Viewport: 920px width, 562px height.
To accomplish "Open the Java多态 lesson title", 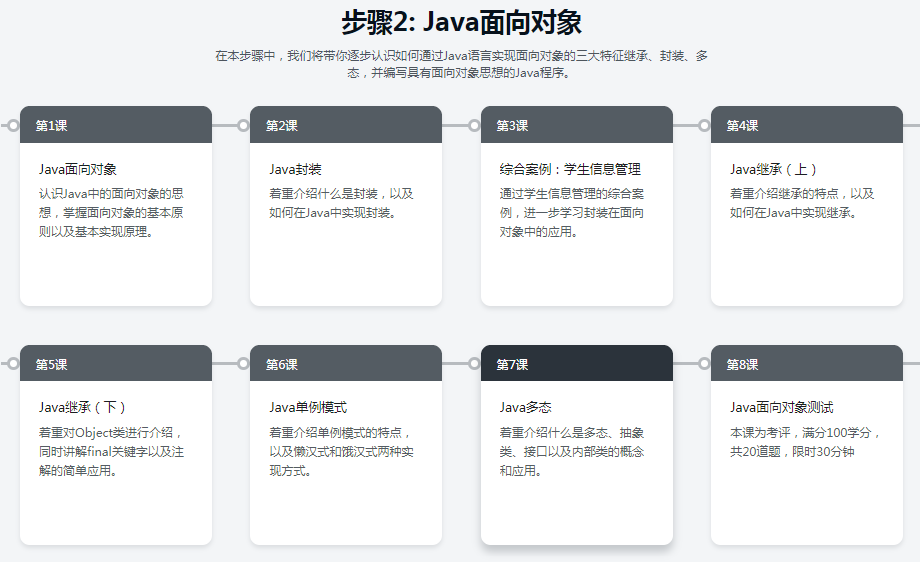I will click(x=525, y=407).
